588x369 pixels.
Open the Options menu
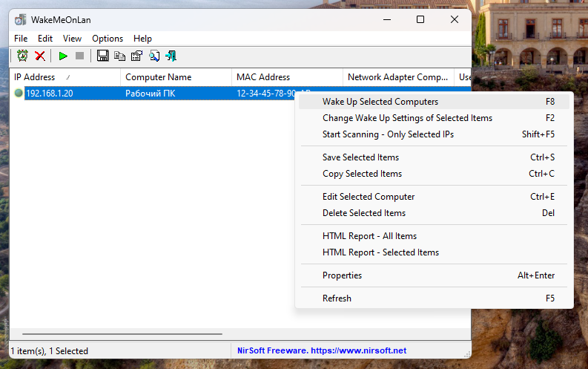108,39
